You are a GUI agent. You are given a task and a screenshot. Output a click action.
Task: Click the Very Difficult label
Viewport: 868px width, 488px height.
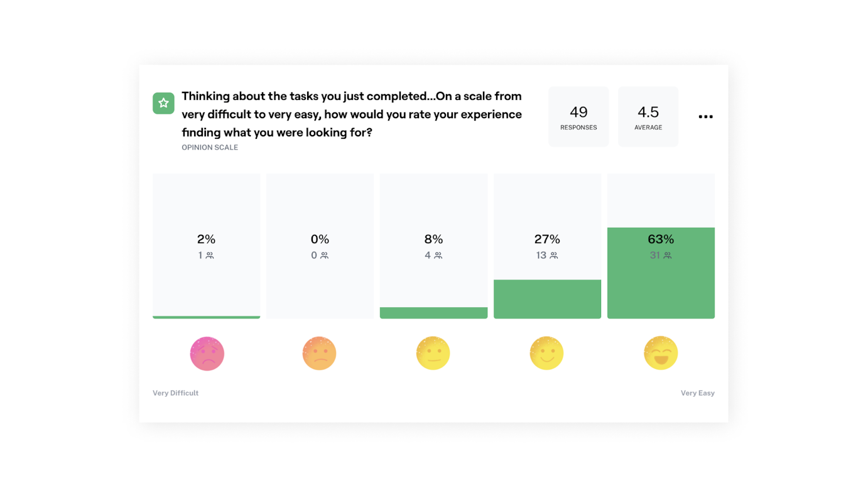[175, 393]
